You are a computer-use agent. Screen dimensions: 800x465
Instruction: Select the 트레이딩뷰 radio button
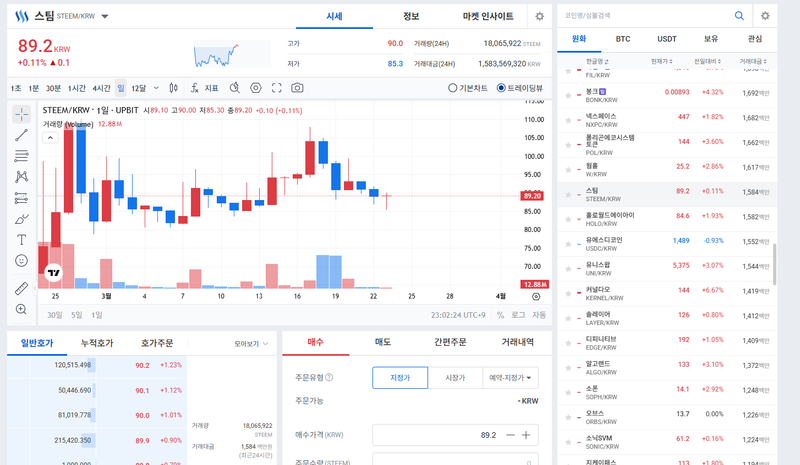(502, 88)
